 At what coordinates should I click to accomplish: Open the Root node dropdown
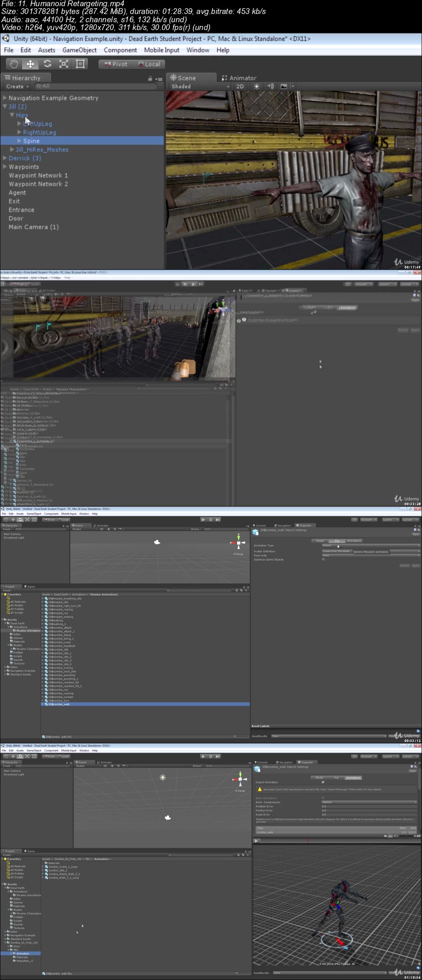point(370,555)
